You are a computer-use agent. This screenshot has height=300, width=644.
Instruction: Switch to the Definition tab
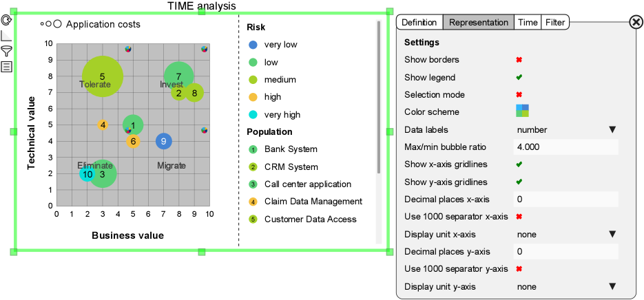[419, 22]
